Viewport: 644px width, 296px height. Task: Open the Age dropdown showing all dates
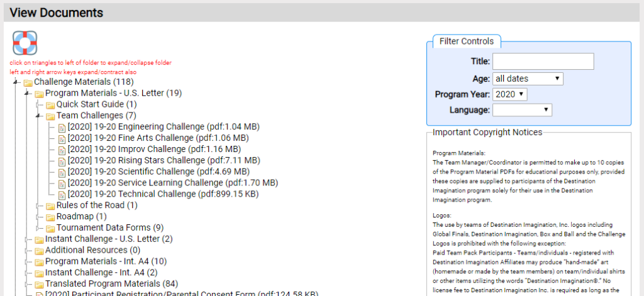tap(528, 79)
